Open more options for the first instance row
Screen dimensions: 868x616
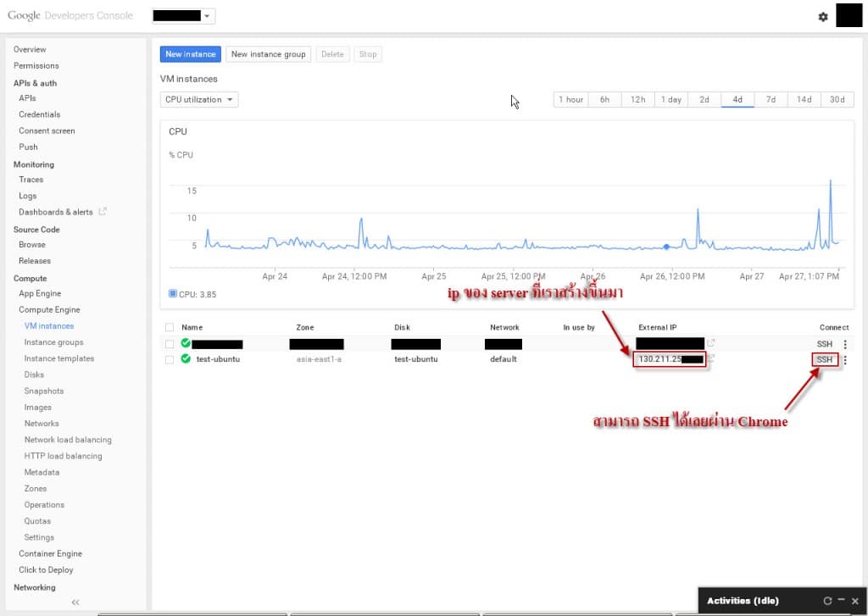845,344
